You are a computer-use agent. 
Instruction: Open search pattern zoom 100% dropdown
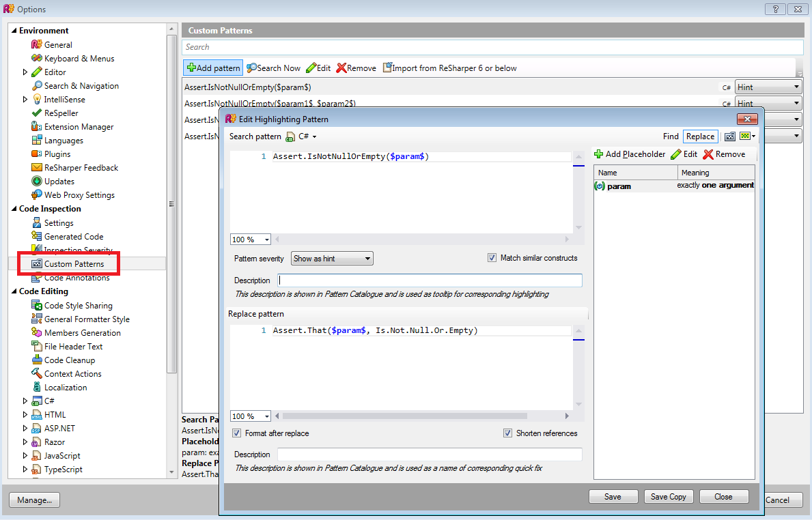[x=251, y=240]
